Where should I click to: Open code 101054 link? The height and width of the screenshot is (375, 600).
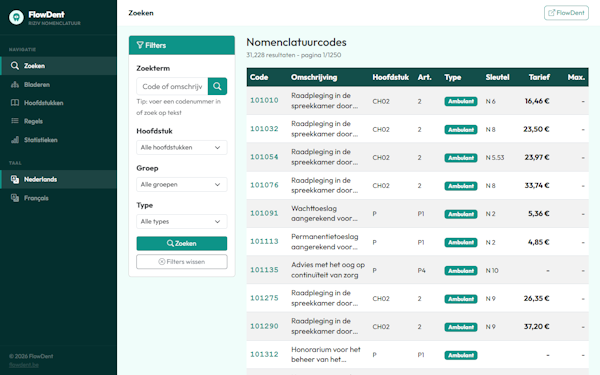pyautogui.click(x=264, y=157)
